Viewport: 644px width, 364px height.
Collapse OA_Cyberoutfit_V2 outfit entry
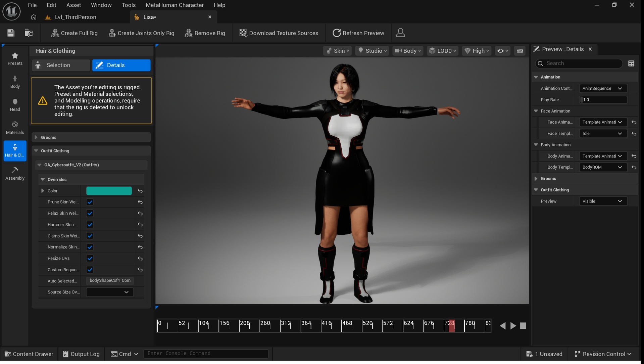point(39,165)
